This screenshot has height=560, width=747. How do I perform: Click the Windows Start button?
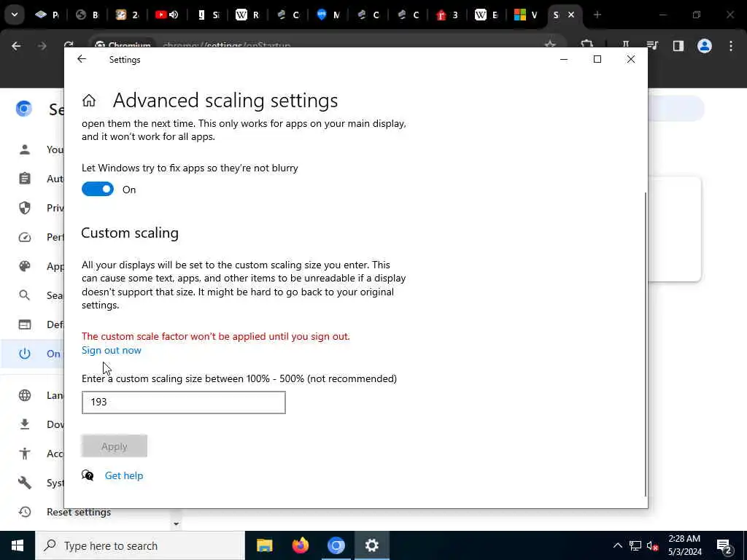coord(18,545)
